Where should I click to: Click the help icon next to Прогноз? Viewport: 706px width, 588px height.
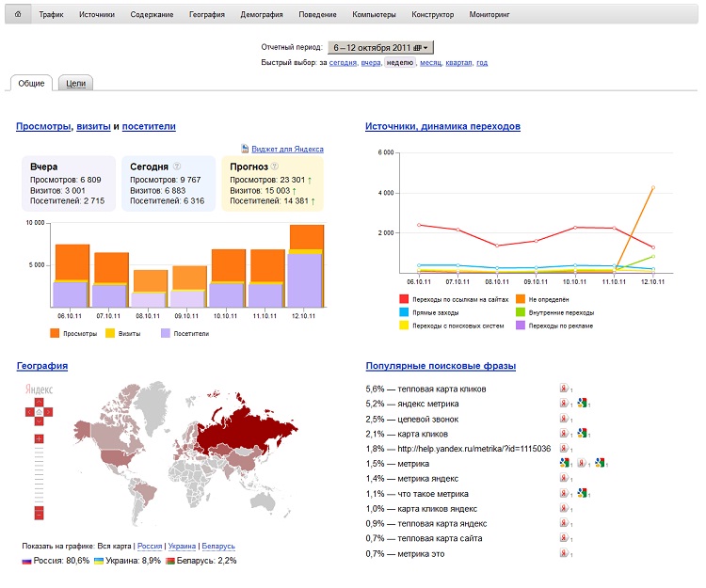pyautogui.click(x=275, y=167)
